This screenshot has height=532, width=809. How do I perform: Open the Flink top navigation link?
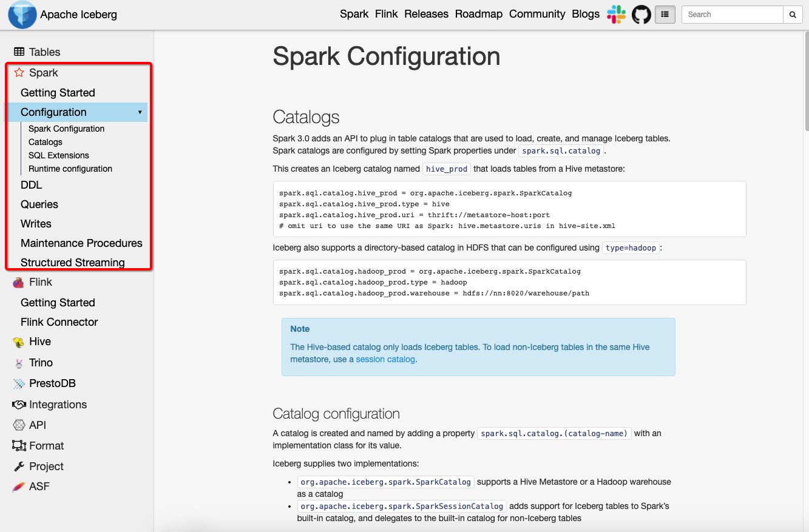pyautogui.click(x=387, y=14)
